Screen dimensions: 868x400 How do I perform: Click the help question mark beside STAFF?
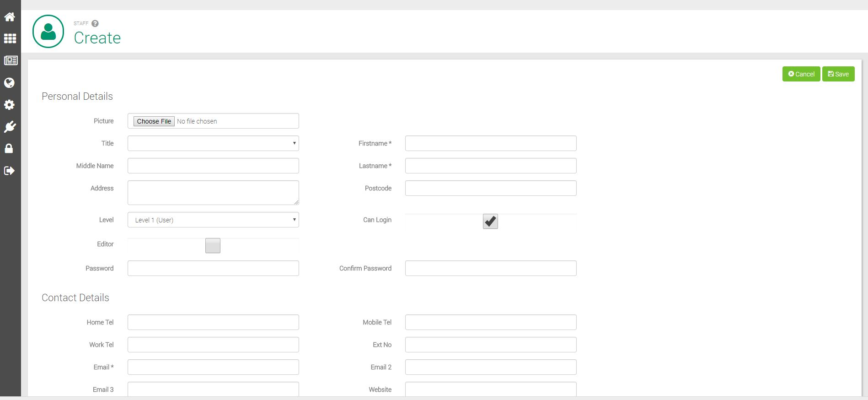95,23
